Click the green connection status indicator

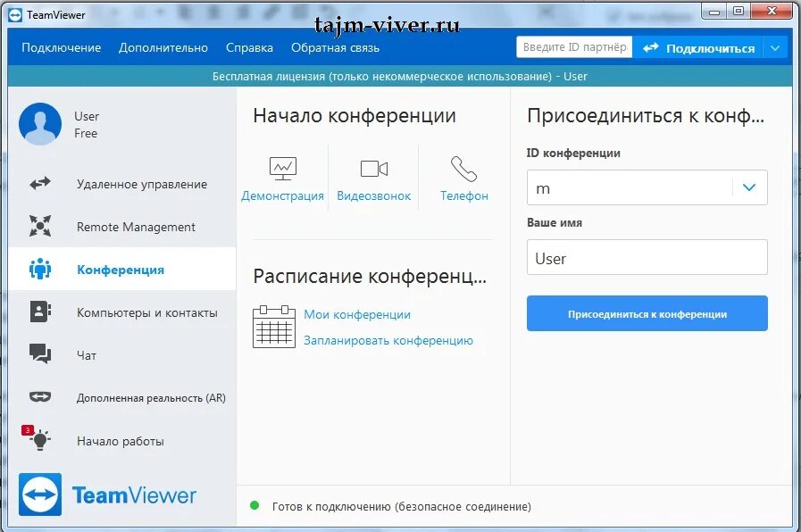point(254,506)
